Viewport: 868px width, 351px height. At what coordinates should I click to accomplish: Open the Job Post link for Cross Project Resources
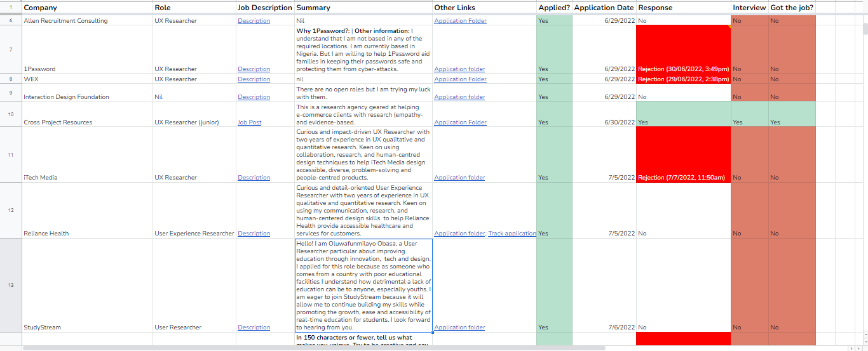250,123
